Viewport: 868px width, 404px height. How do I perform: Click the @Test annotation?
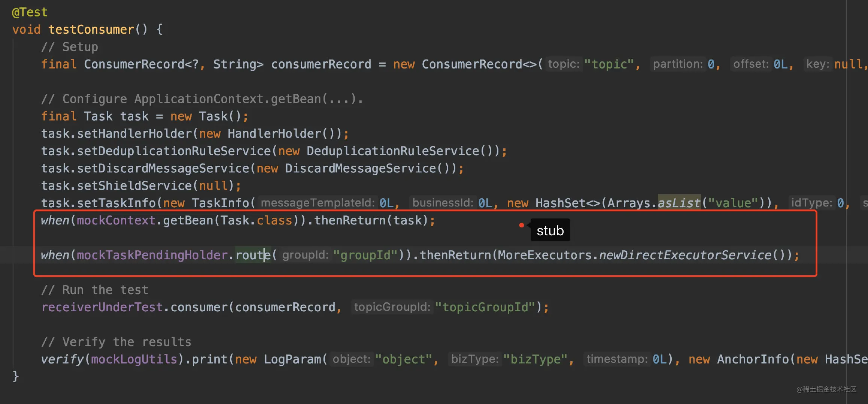click(x=30, y=12)
